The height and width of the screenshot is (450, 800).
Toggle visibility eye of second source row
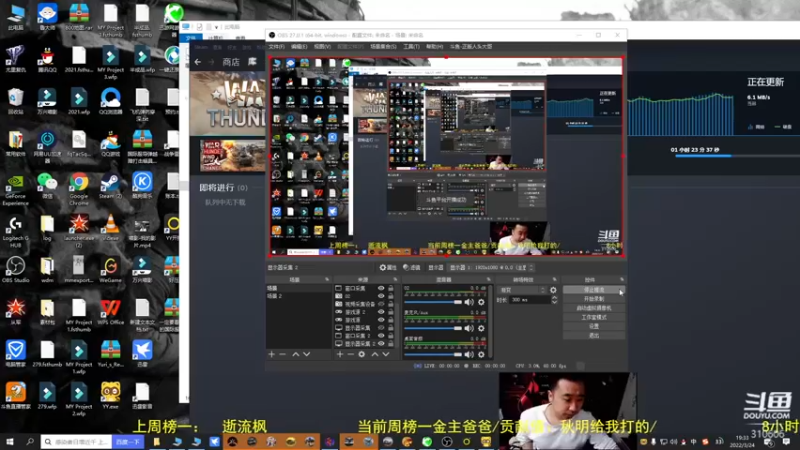(x=381, y=296)
